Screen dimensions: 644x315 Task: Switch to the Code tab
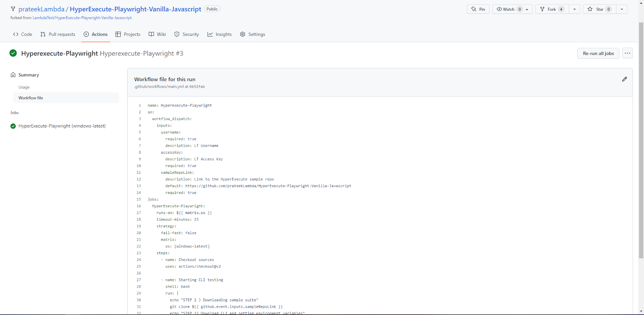click(x=23, y=34)
